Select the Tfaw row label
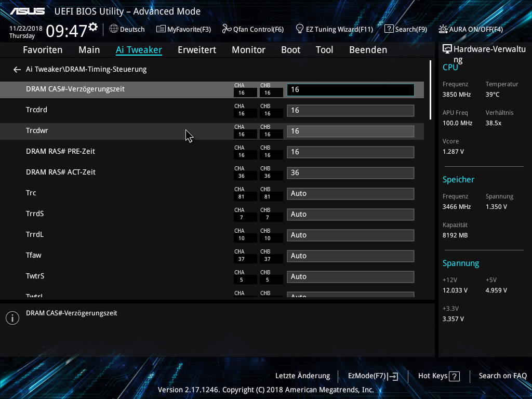Viewport: 532px width, 399px height. tap(34, 255)
